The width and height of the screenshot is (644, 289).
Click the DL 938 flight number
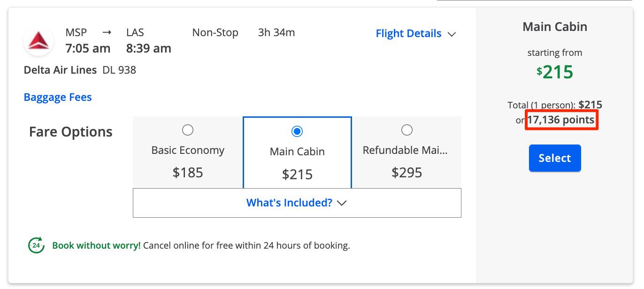point(120,70)
